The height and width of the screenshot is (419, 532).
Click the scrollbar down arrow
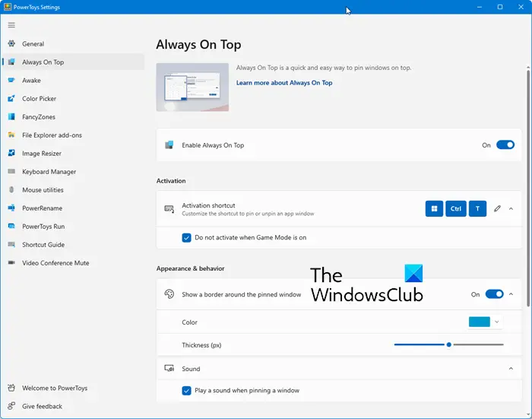[x=528, y=414]
